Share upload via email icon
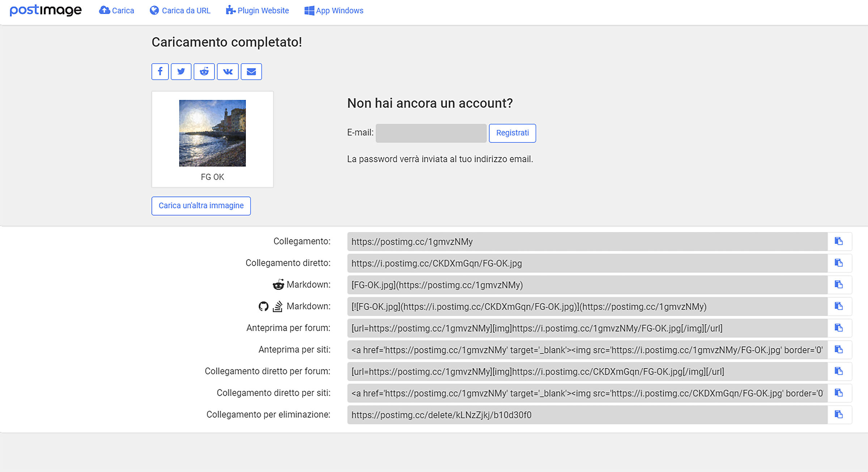 [251, 71]
